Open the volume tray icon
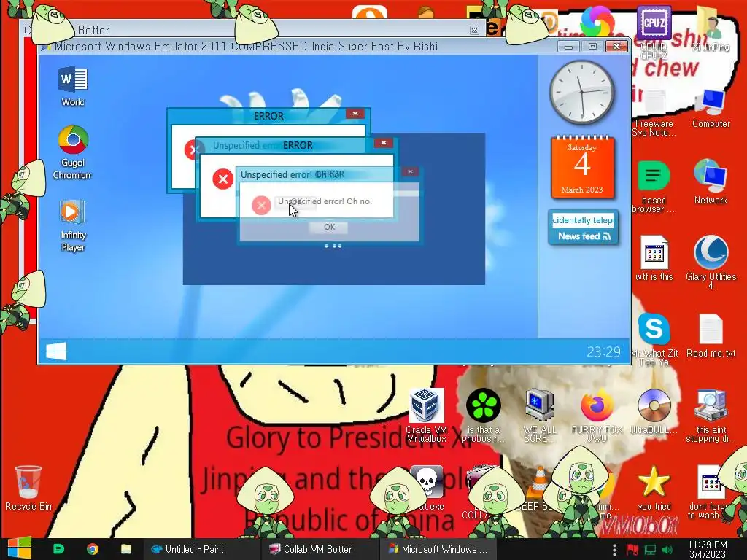 (x=667, y=550)
